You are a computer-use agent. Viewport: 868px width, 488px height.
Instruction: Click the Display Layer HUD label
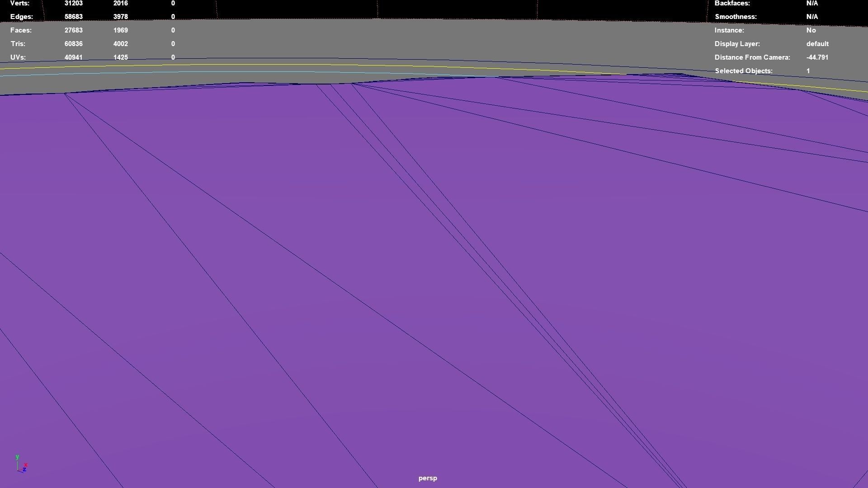[x=737, y=44]
